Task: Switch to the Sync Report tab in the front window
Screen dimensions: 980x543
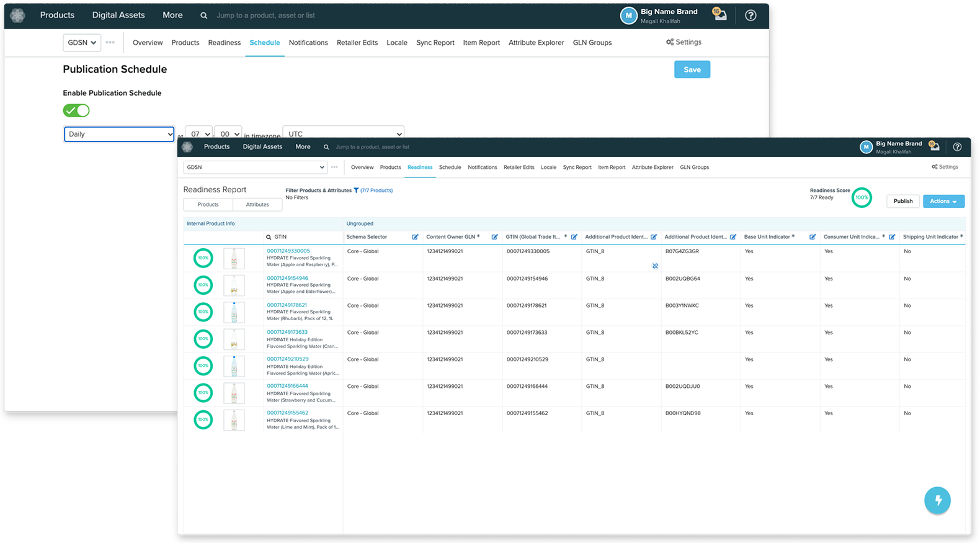Action: [x=577, y=168]
